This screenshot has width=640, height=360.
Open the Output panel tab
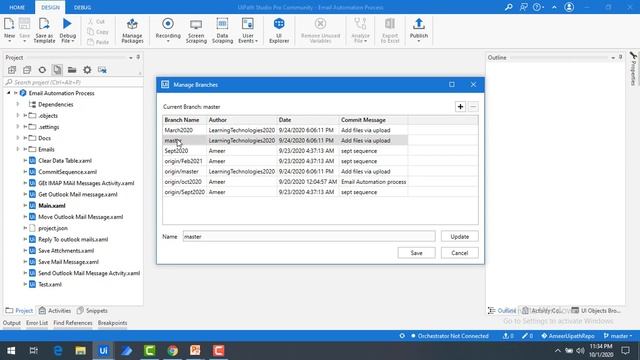11,323
